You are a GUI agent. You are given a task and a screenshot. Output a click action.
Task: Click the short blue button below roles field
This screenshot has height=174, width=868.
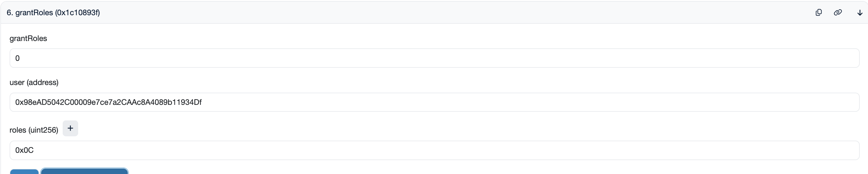pyautogui.click(x=24, y=172)
